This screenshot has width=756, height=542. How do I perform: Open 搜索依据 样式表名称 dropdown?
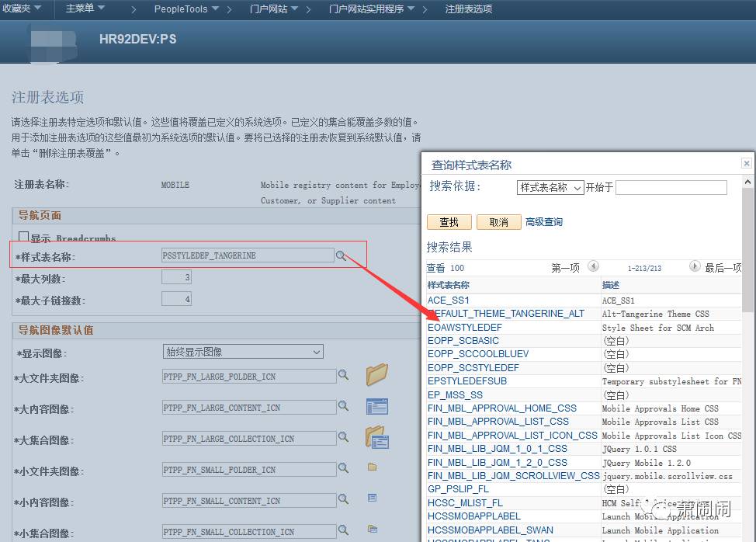(550, 188)
